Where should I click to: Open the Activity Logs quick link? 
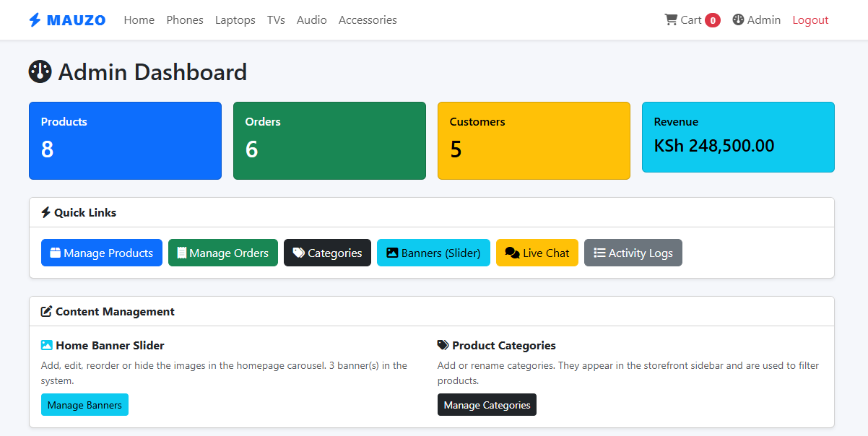633,253
